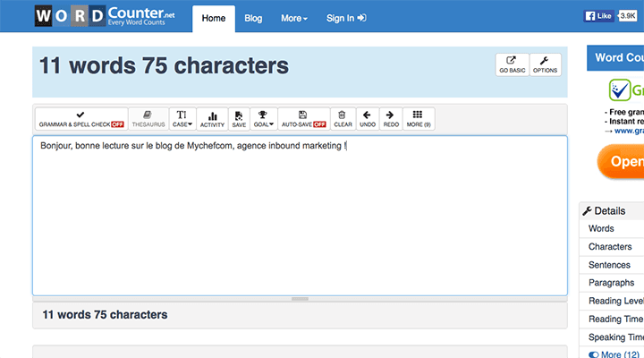Screen dimensions: 644x358
Task: Select Reading Level in Details panel
Action: coord(612,301)
